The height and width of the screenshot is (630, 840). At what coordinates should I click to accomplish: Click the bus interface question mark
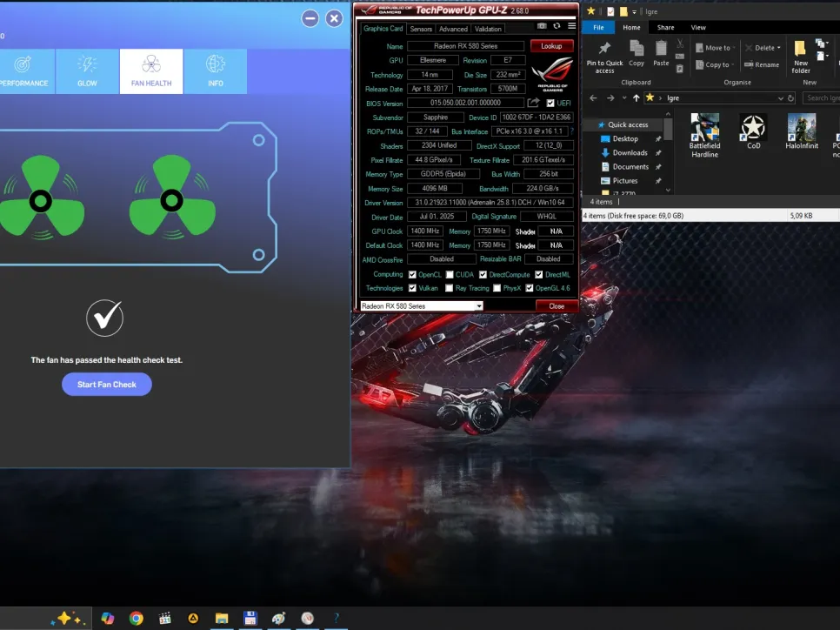pyautogui.click(x=571, y=131)
